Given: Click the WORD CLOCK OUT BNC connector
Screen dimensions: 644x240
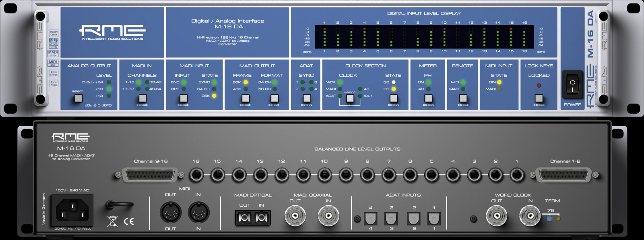Looking at the screenshot, I should pyautogui.click(x=497, y=216).
